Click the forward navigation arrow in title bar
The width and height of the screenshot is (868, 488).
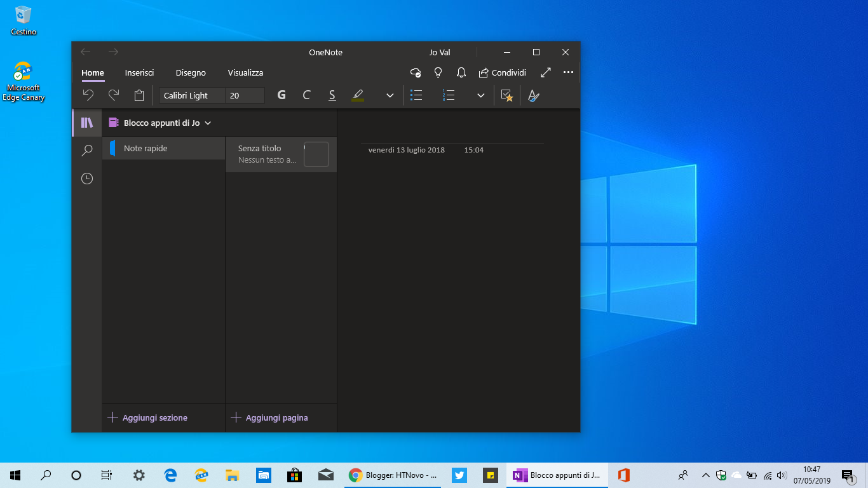pyautogui.click(x=113, y=52)
